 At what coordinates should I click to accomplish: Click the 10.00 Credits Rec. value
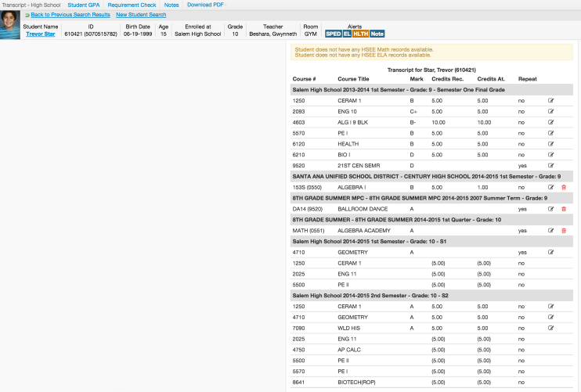click(x=438, y=122)
